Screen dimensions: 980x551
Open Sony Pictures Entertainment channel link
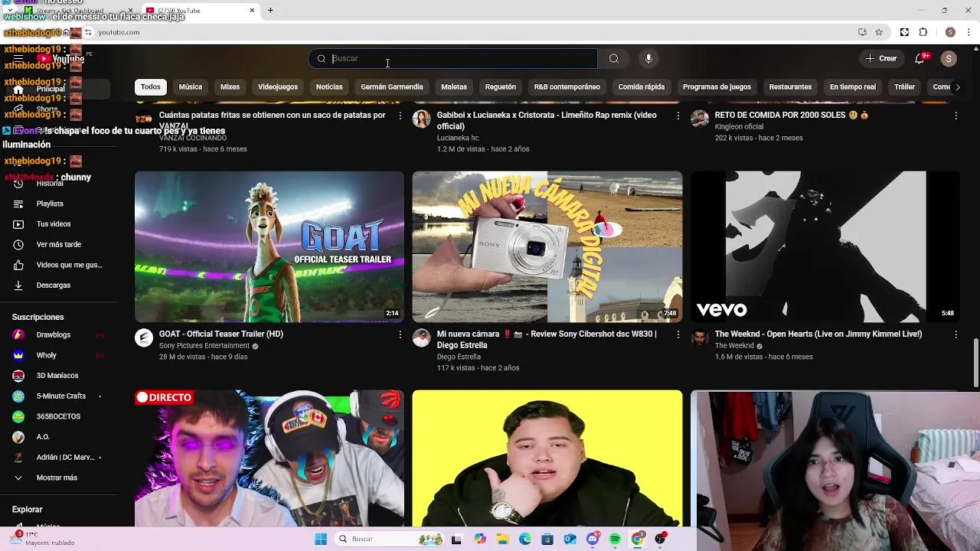(204, 346)
